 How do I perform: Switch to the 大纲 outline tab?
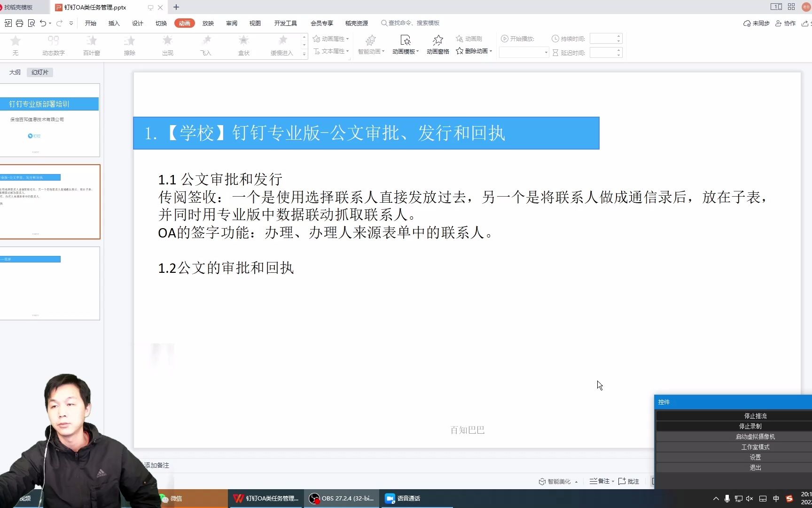click(x=15, y=72)
